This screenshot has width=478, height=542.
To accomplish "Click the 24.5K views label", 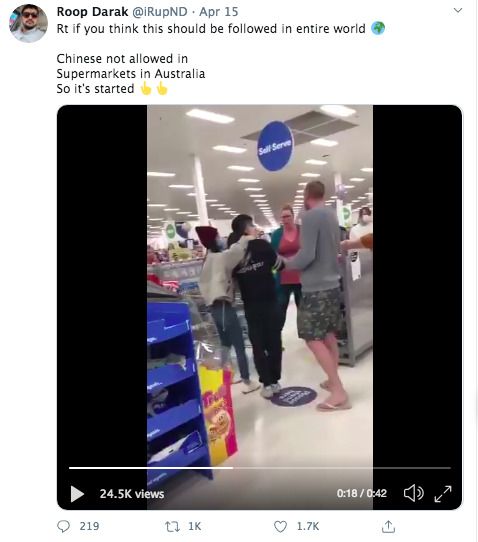I will pos(132,494).
